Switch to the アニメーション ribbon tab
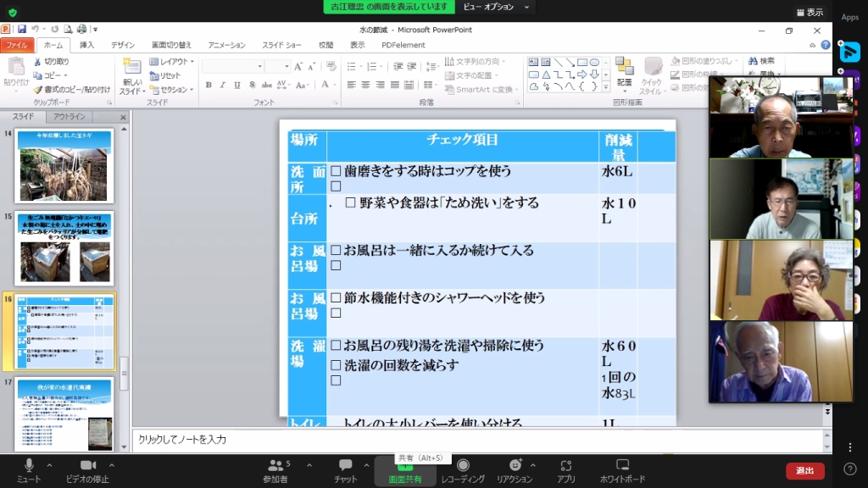Viewport: 868px width, 488px height. click(226, 45)
